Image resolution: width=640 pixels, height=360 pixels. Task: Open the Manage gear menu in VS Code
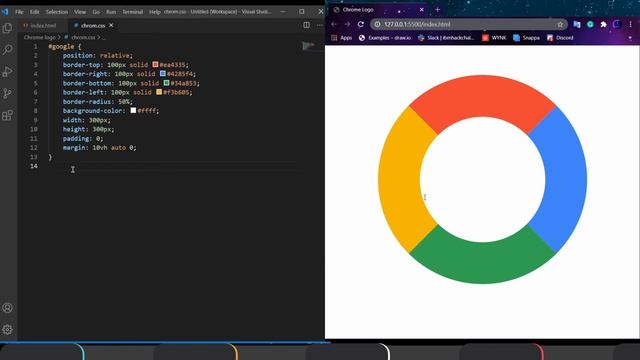tap(7, 329)
